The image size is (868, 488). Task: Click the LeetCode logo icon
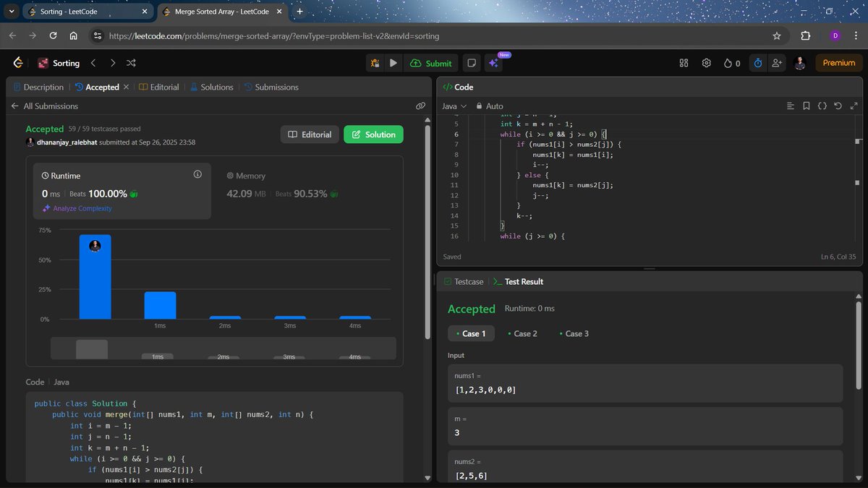pyautogui.click(x=18, y=63)
